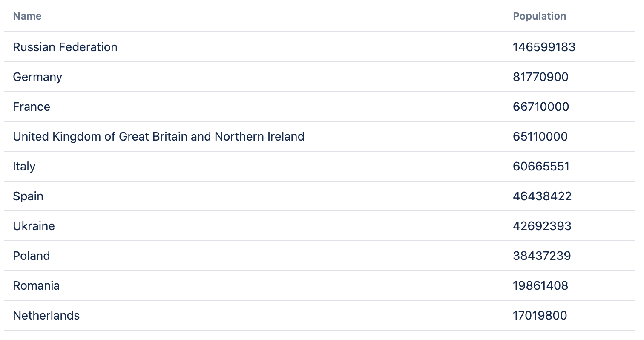The image size is (644, 340).
Task: Select the Russian Federation row name
Action: 65,47
